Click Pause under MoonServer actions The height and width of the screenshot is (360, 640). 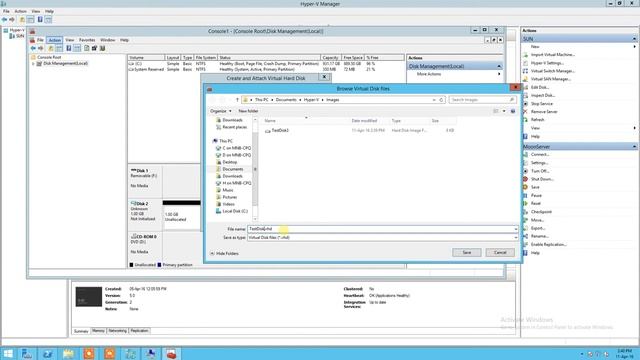(x=536, y=196)
